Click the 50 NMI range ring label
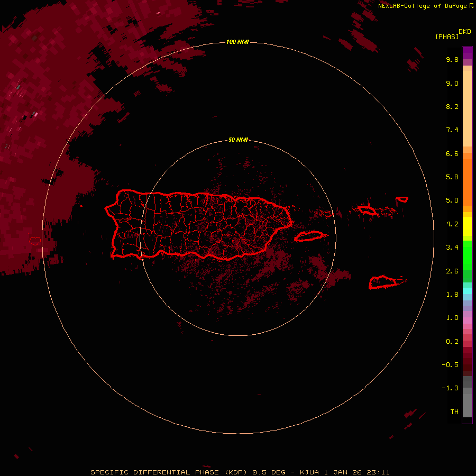 point(238,140)
